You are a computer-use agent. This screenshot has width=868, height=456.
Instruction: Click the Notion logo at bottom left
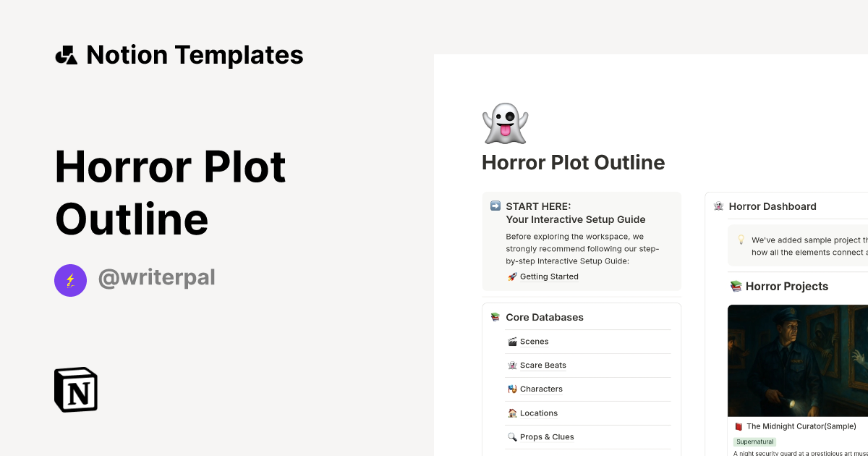point(75,389)
